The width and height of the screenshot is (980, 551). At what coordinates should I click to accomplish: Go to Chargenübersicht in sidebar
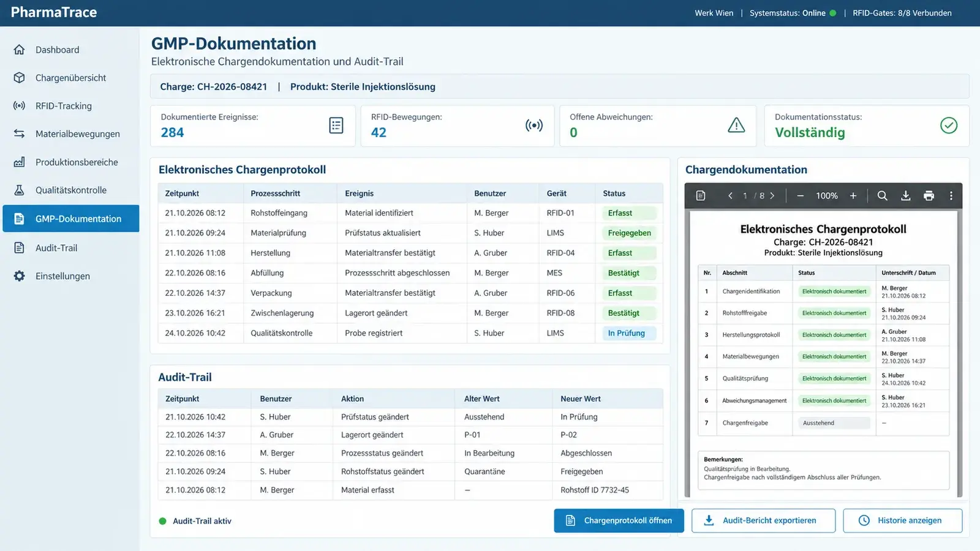(x=70, y=78)
